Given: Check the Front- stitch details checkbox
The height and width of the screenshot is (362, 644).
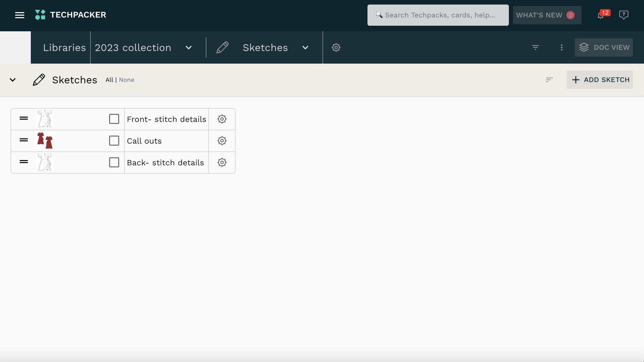Looking at the screenshot, I should [x=114, y=119].
